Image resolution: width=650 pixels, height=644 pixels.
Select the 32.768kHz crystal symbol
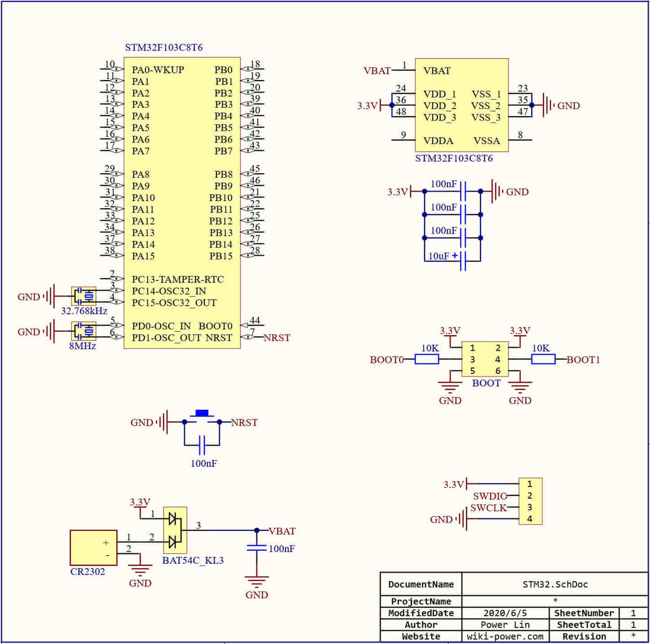(x=83, y=296)
